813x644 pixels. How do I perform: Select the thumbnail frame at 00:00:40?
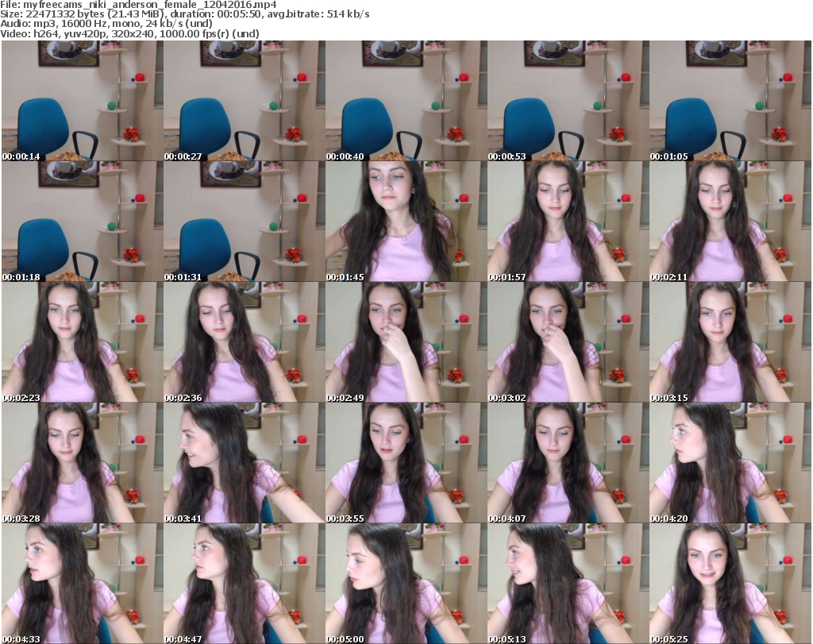(x=406, y=101)
